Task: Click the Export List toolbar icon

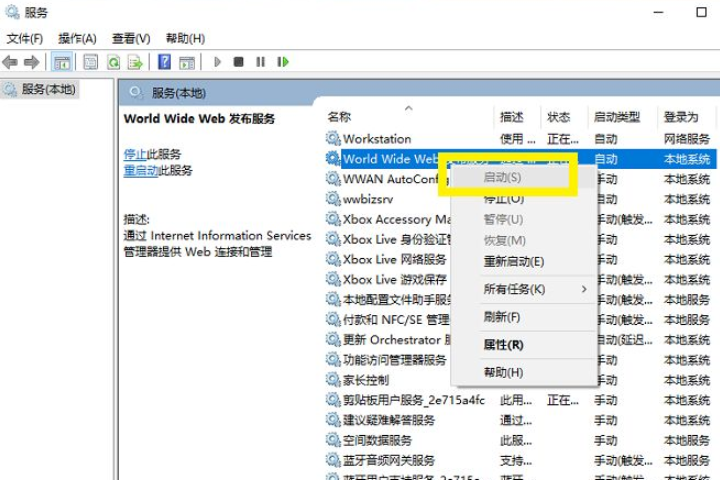Action: (x=135, y=62)
